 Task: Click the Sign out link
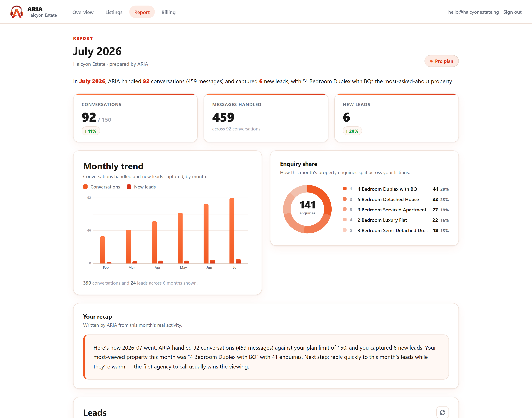[512, 12]
